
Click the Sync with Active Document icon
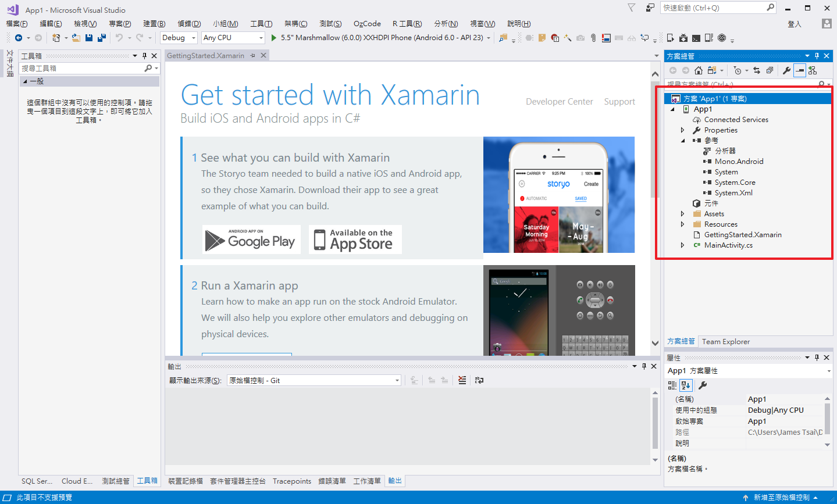757,70
